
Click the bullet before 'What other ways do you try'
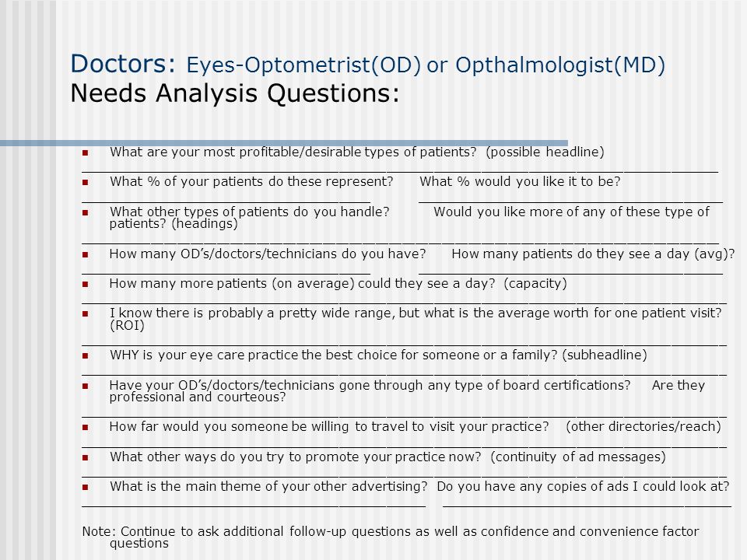86,457
